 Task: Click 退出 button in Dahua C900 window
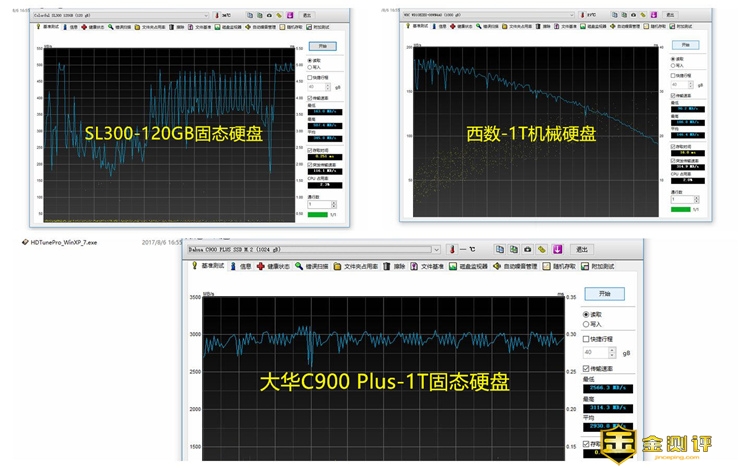(x=582, y=249)
